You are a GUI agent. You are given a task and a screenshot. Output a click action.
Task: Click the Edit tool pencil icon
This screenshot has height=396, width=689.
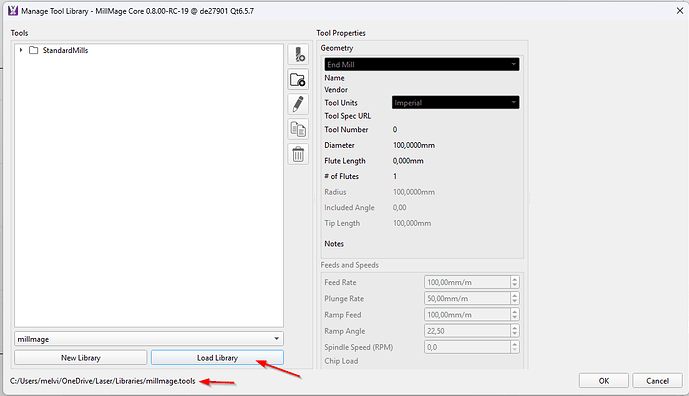[298, 104]
